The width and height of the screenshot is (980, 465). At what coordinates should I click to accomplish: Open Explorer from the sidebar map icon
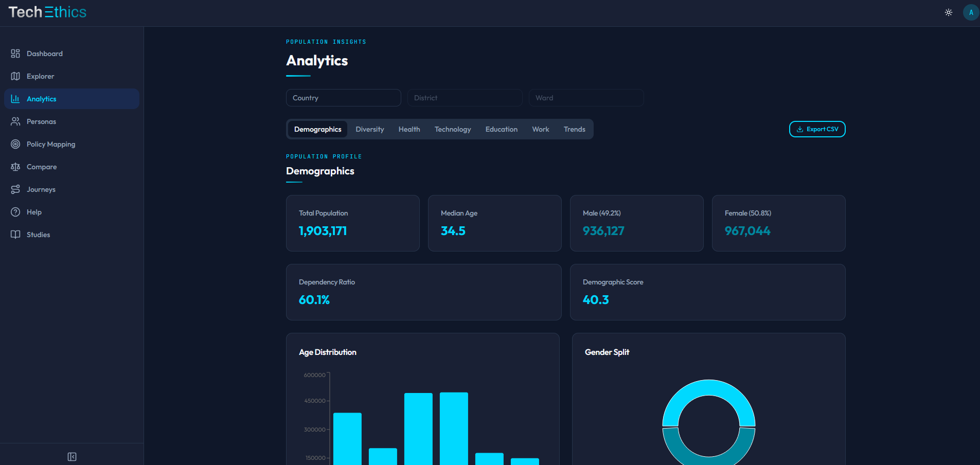15,76
